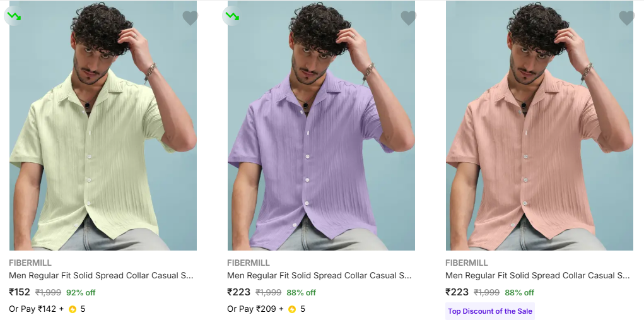
Task: Open the peach shirt's product title link
Action: [537, 276]
